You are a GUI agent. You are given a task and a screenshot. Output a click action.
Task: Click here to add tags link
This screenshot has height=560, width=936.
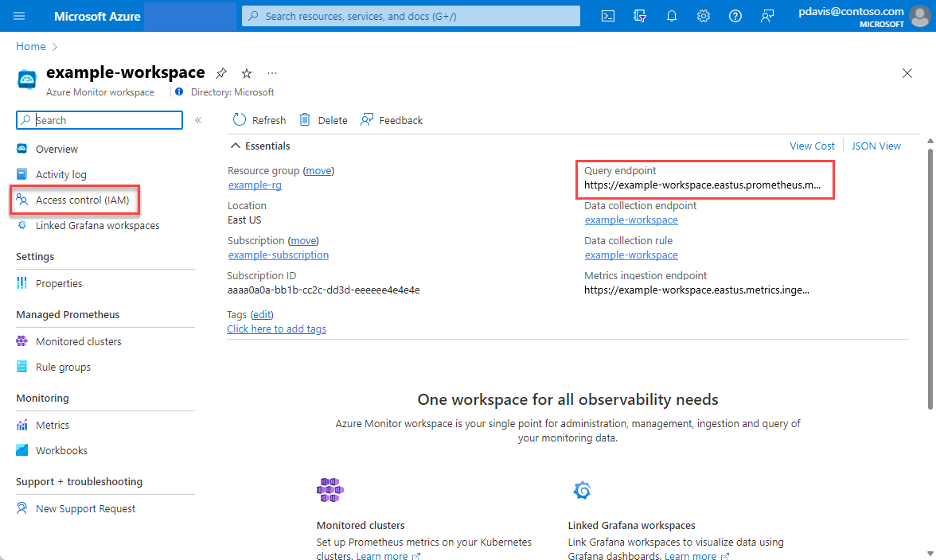click(x=276, y=329)
